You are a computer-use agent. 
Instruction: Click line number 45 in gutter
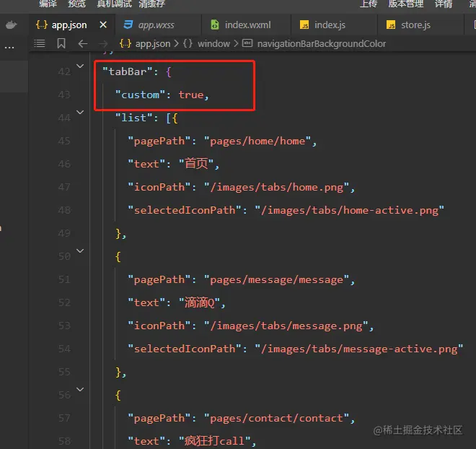click(x=64, y=141)
